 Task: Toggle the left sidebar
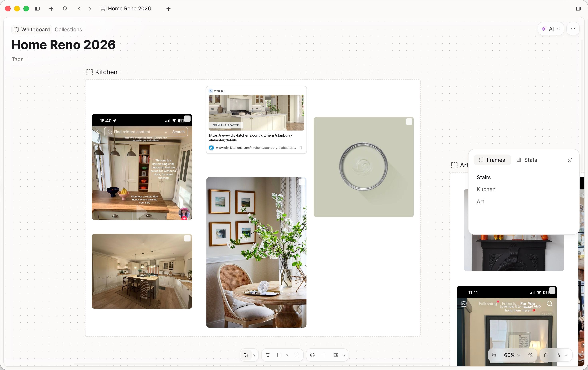click(37, 9)
